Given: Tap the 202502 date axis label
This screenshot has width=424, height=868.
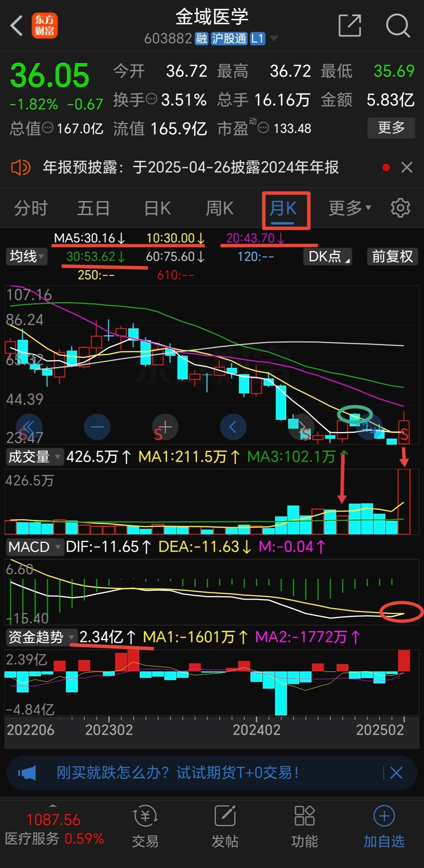Looking at the screenshot, I should pos(380,730).
